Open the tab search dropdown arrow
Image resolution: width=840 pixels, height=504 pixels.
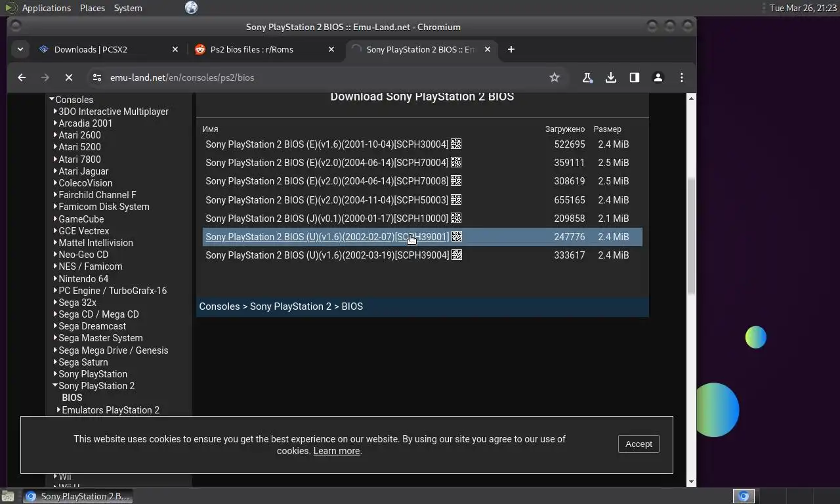[20, 49]
